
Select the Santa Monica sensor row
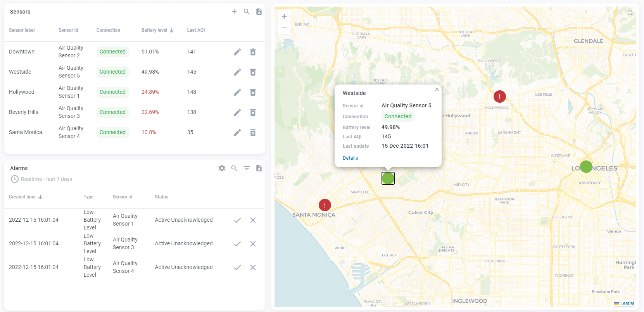26,133
